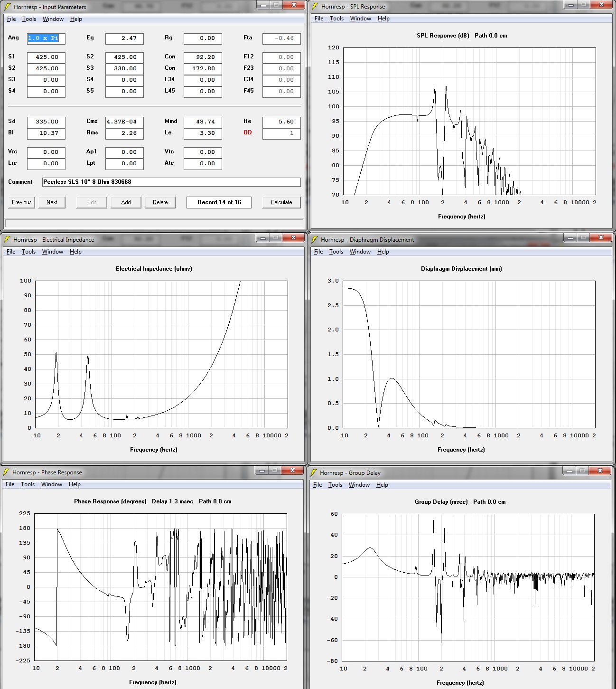This screenshot has width=616, height=689.
Task: Open Tools menu in Diaphragm Displacement window
Action: (x=336, y=252)
